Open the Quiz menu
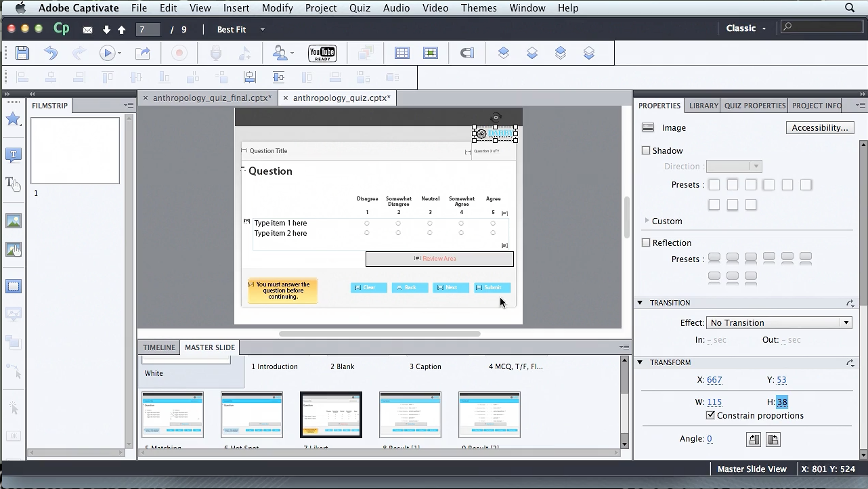 pos(360,8)
